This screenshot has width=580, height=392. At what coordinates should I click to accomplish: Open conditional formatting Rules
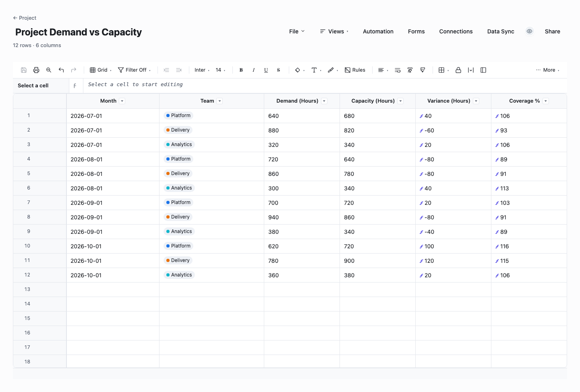355,70
